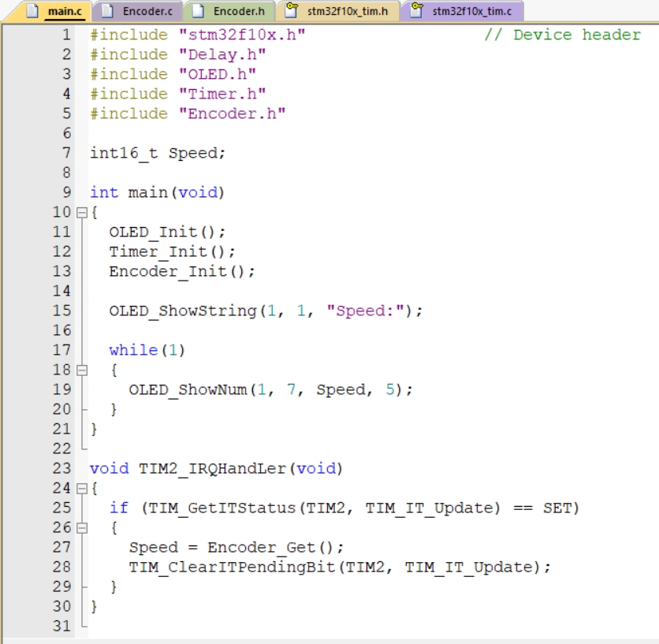
Task: Click the while(1) statement
Action: [x=147, y=350]
